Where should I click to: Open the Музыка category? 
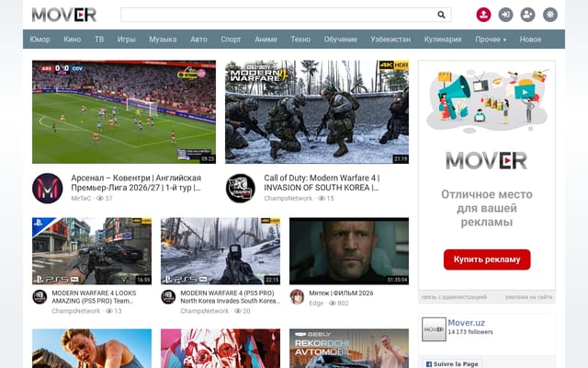(163, 39)
